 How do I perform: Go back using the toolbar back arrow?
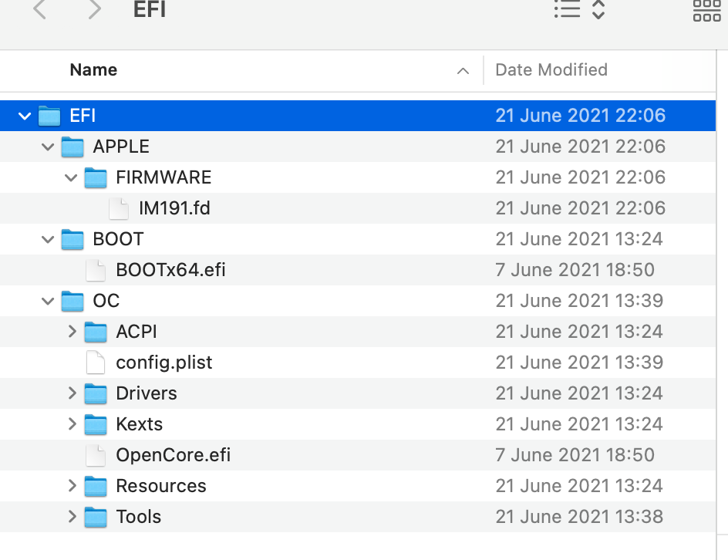pos(40,9)
